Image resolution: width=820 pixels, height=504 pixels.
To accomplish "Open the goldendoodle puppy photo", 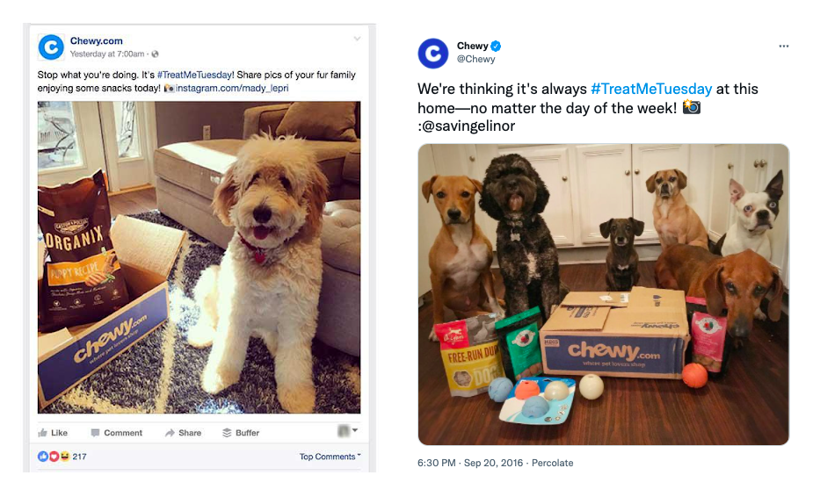I will point(199,257).
